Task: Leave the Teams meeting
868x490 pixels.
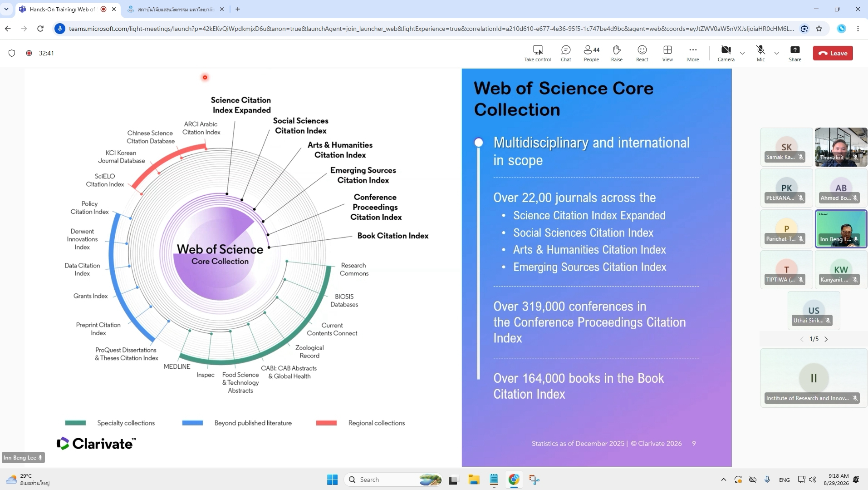Action: (833, 53)
